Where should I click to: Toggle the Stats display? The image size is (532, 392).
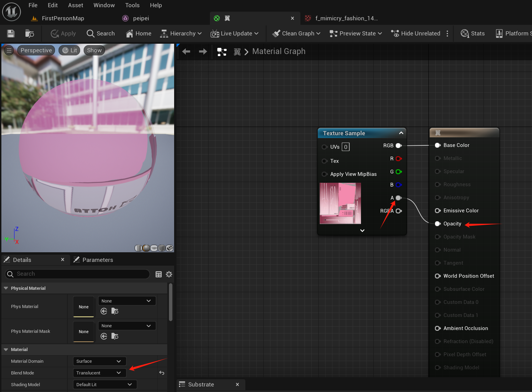(x=472, y=33)
